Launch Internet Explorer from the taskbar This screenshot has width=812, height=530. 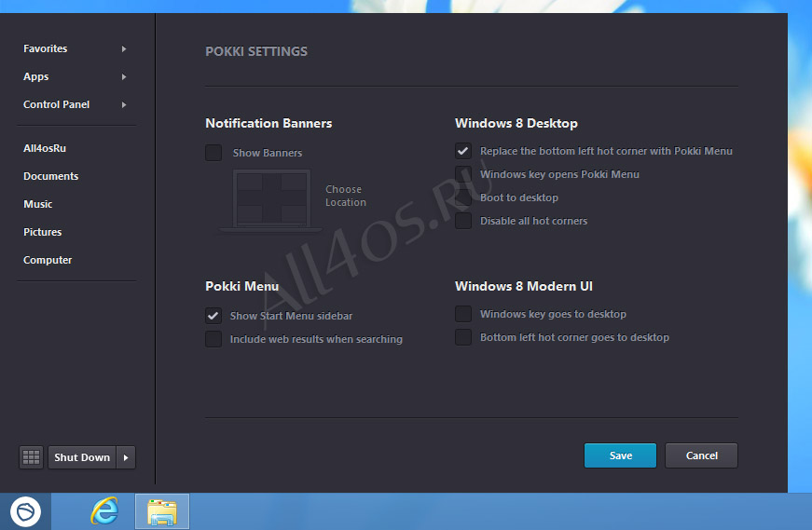104,511
